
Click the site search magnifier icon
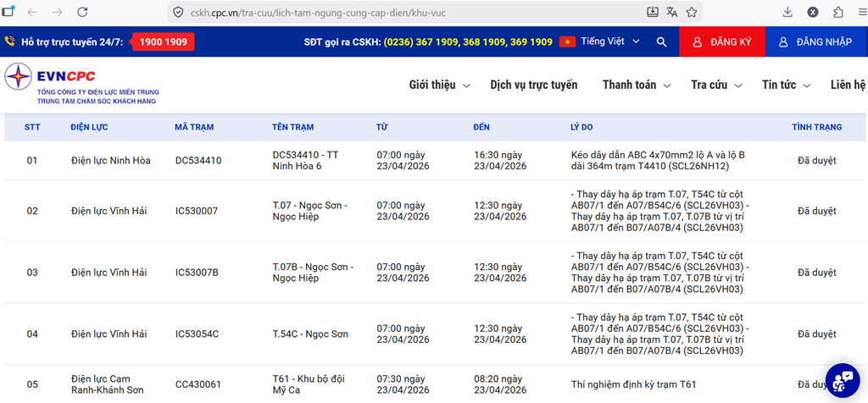[661, 41]
